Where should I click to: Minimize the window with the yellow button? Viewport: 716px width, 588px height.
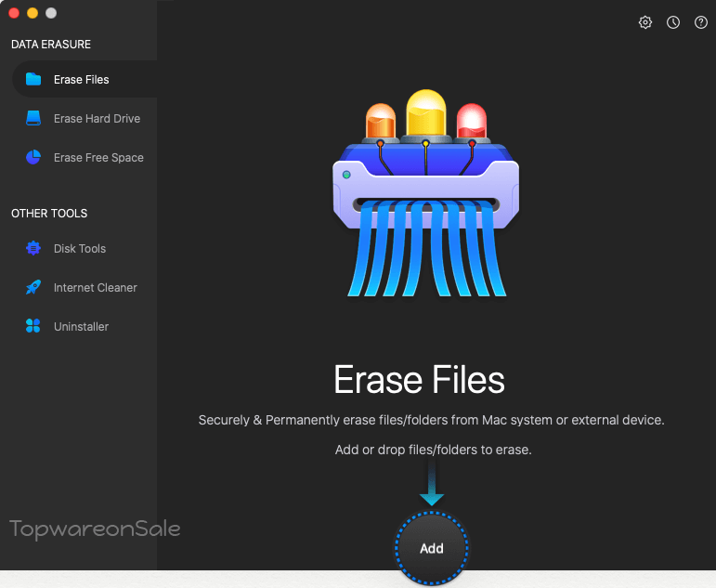tap(33, 13)
